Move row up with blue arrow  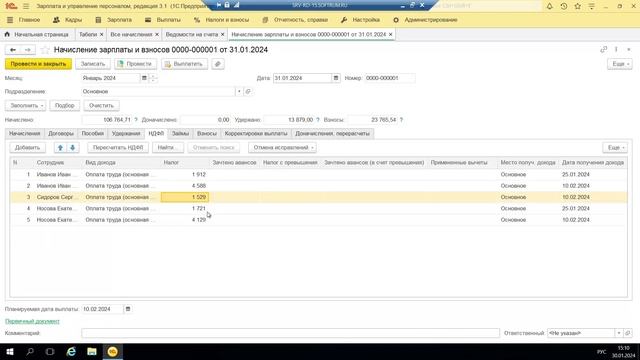pyautogui.click(x=60, y=148)
